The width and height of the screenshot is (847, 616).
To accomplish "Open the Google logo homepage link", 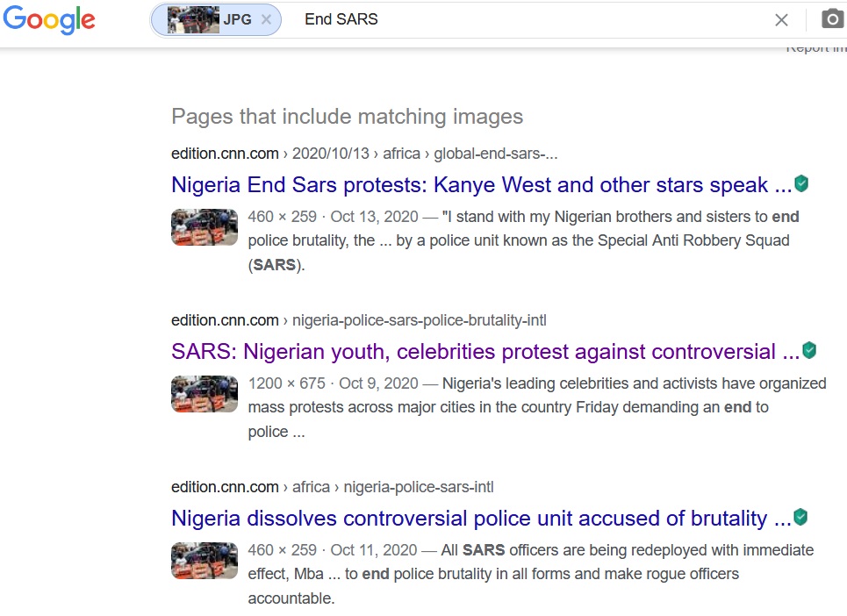I will [49, 20].
